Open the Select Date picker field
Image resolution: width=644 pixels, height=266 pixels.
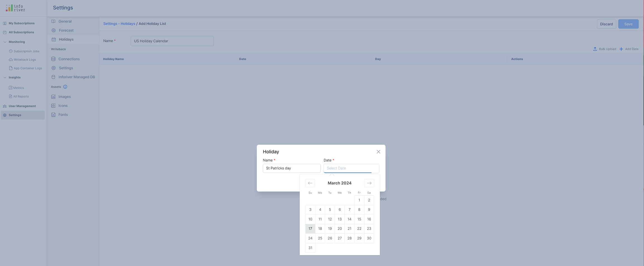[351, 168]
